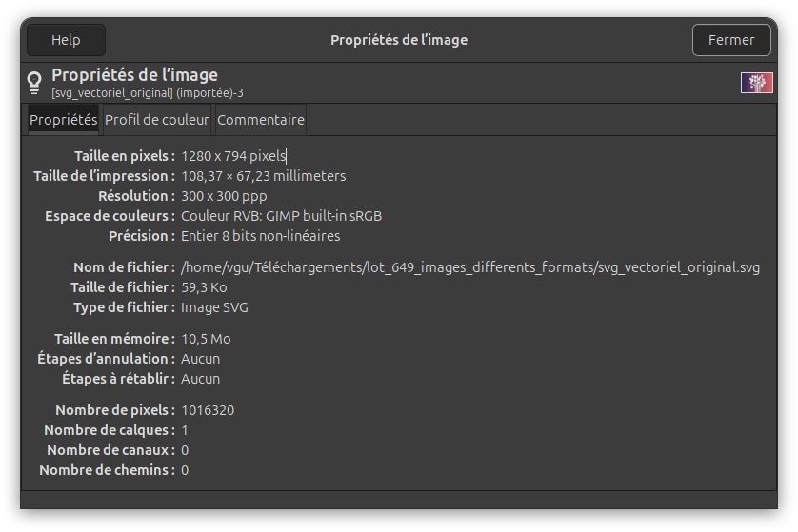
Task: Click the Entier 8 bits precision value
Action: click(x=260, y=236)
